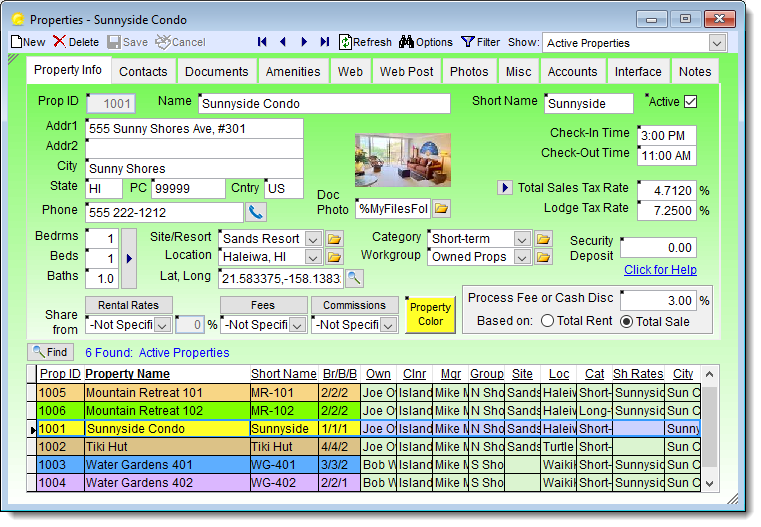Open the Options binoculars tool
Screen dimensions: 761x527
(x=426, y=42)
